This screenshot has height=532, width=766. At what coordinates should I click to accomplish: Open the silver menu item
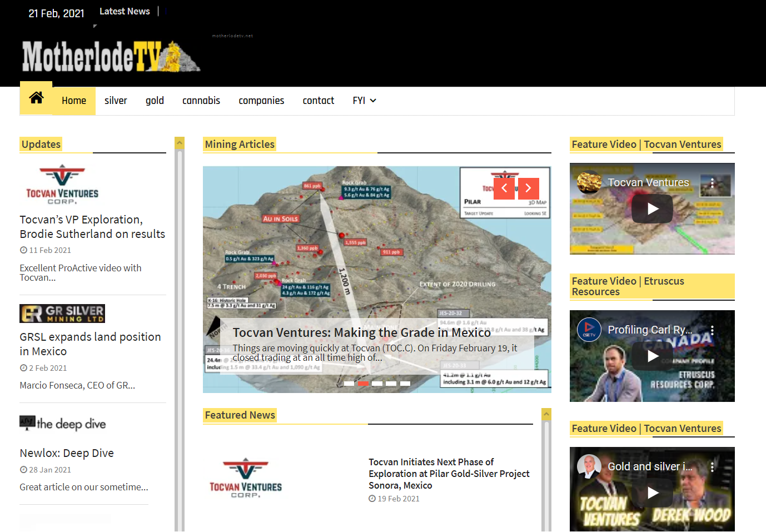tap(116, 101)
